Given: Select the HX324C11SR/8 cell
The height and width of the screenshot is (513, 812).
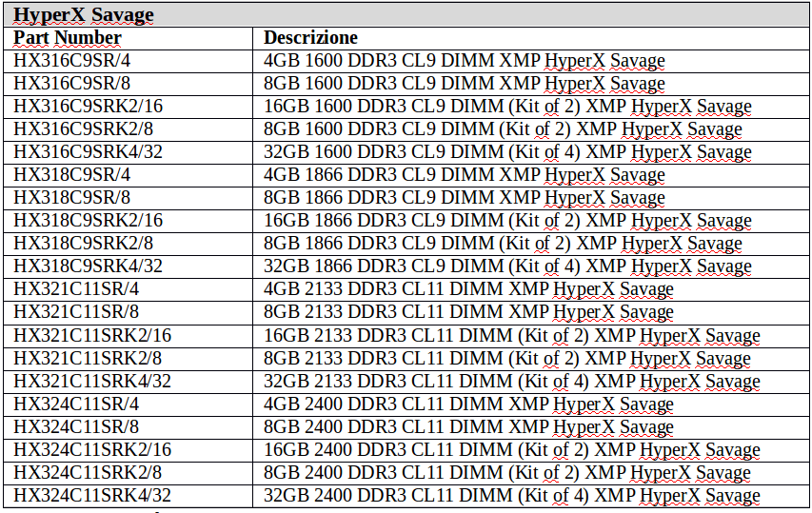Looking at the screenshot, I should [x=76, y=427].
